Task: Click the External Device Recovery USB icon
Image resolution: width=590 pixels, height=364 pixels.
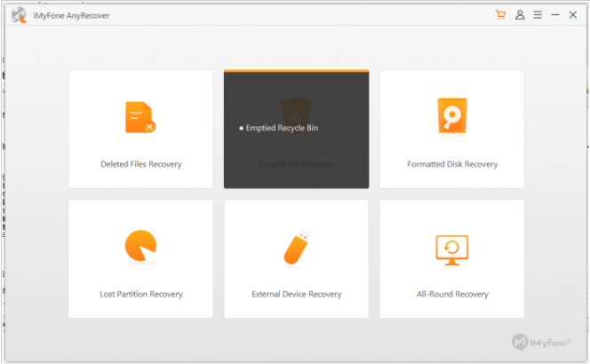Action: coord(297,248)
